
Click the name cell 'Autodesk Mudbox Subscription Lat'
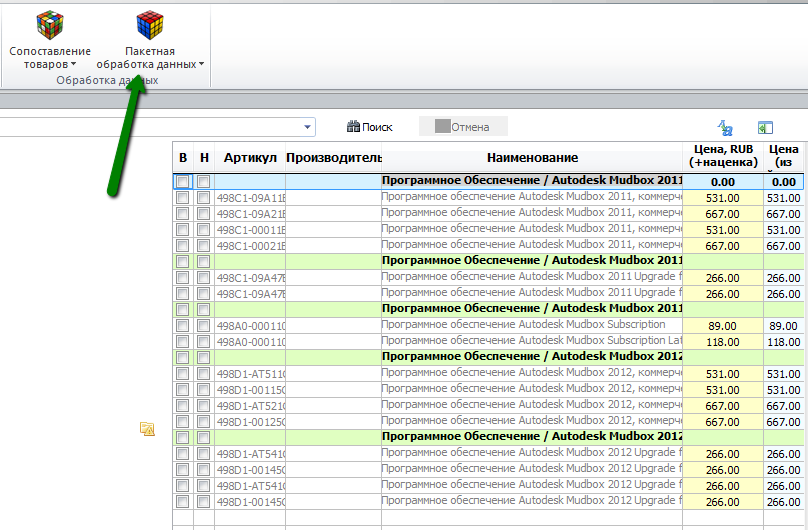(532, 340)
